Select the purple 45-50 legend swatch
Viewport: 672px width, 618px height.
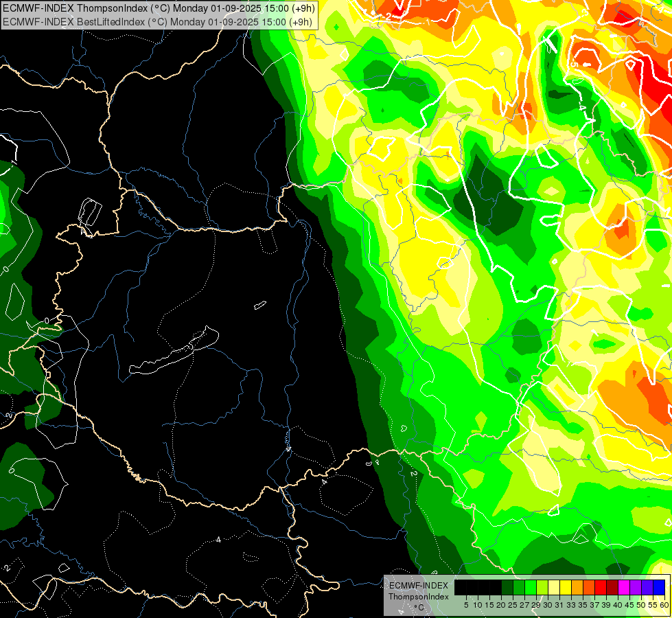coord(636,587)
